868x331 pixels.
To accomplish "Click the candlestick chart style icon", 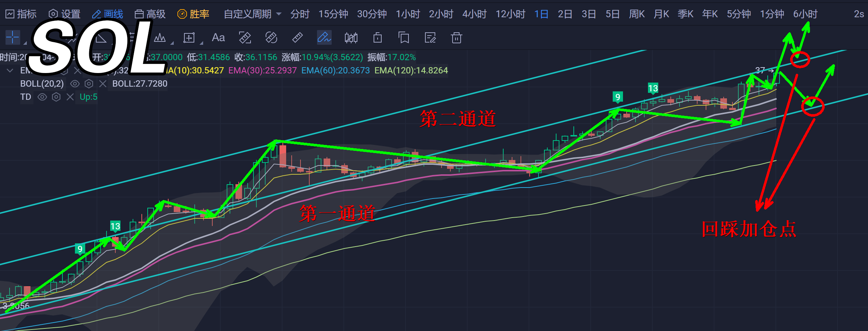I will pos(351,37).
